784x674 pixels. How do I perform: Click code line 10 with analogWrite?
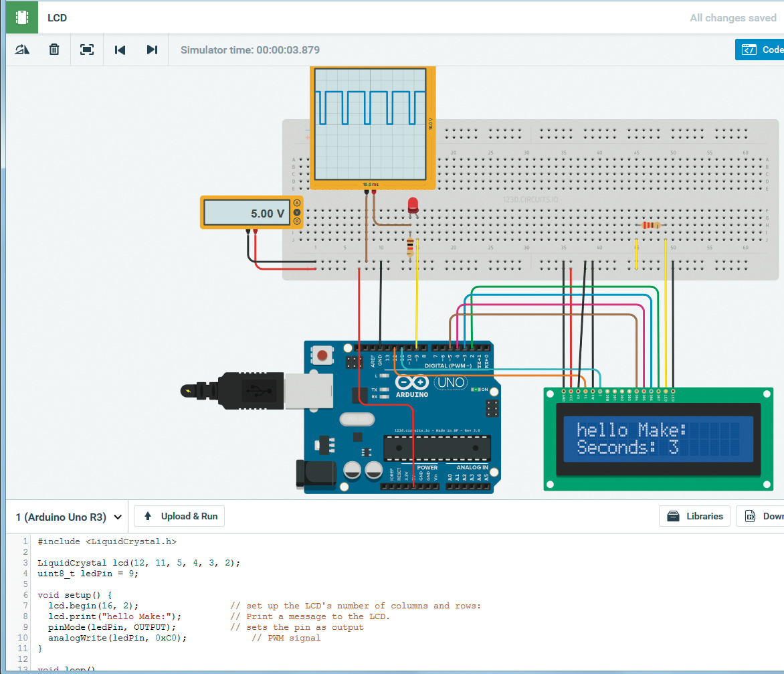coord(117,638)
